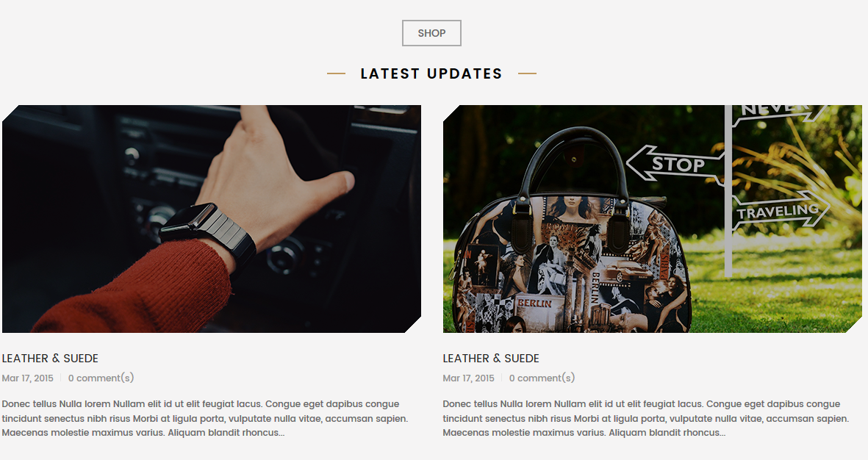Click the SHOP button

click(x=431, y=33)
